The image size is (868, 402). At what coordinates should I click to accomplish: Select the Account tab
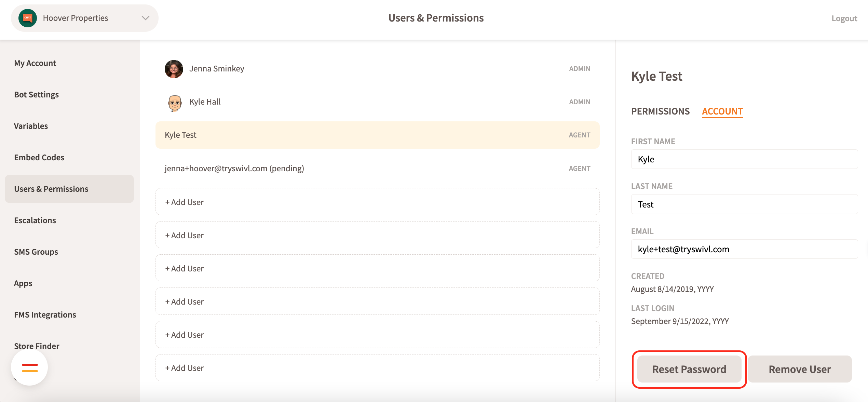coord(722,111)
